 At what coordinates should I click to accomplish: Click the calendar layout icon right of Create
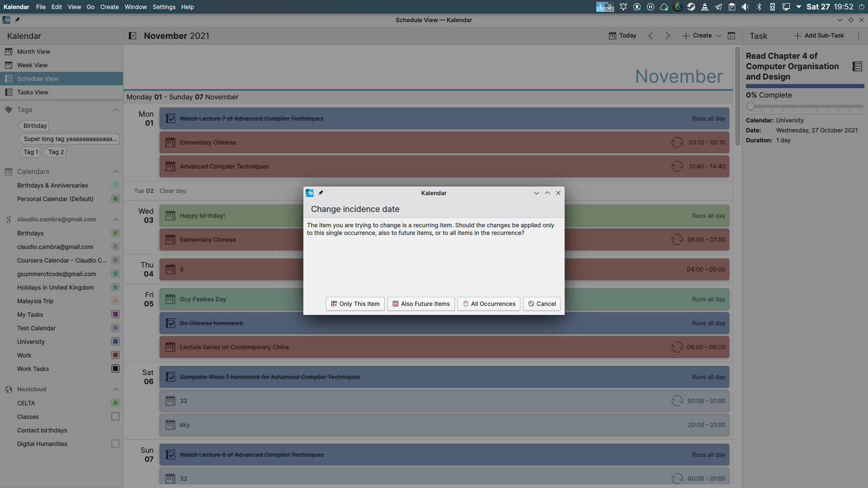[x=731, y=36]
